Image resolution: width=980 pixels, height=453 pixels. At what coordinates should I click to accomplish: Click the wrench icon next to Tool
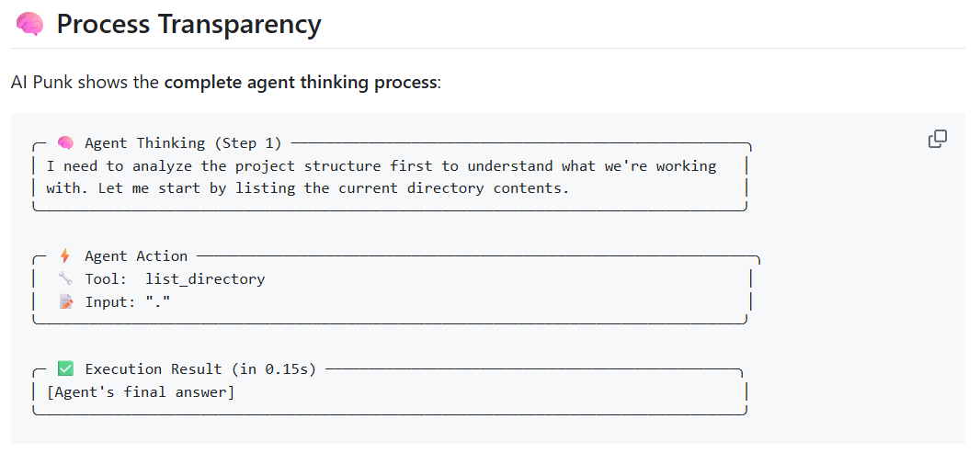(65, 278)
